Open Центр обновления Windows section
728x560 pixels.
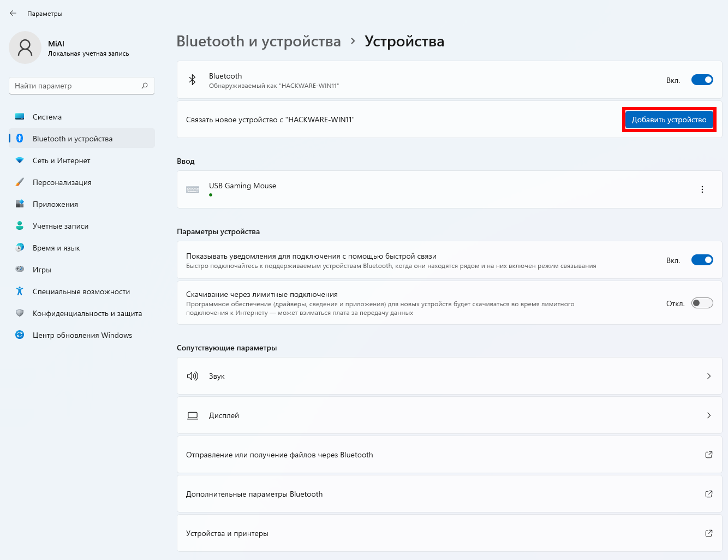tap(82, 335)
